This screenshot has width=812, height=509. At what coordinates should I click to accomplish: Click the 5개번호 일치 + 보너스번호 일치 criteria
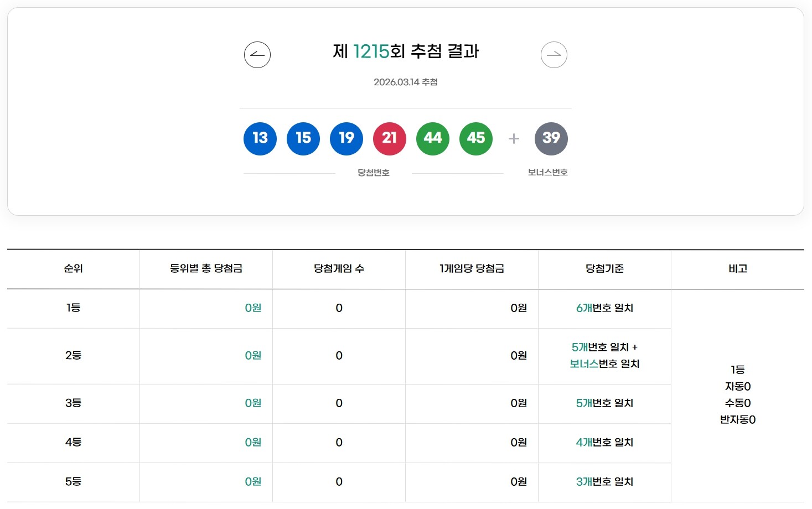point(604,355)
